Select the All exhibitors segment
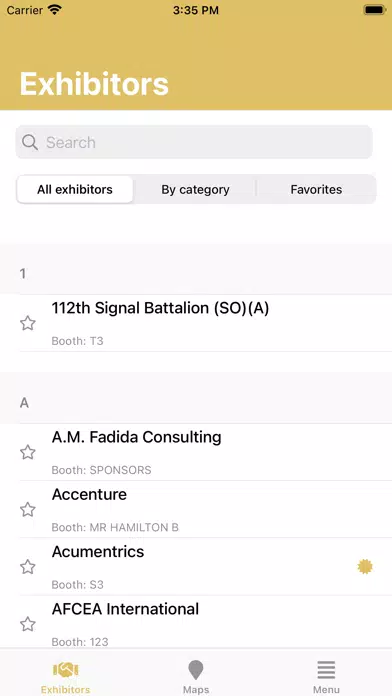Screen dimensions: 392x696 pos(75,190)
